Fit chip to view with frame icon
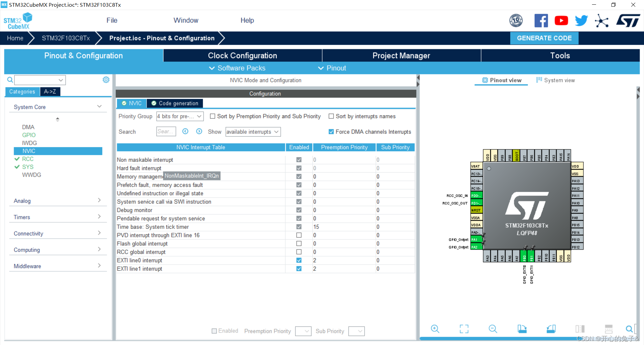The height and width of the screenshot is (345, 644). pos(464,329)
